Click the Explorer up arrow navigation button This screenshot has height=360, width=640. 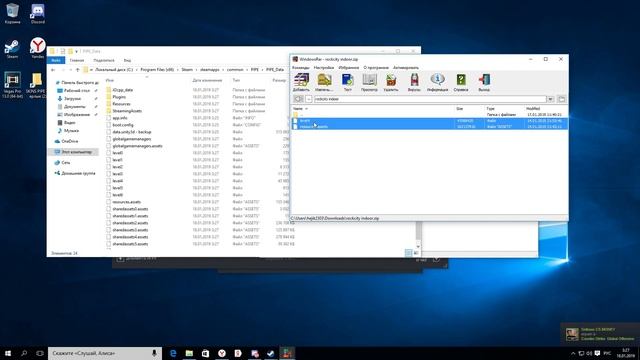click(x=78, y=70)
